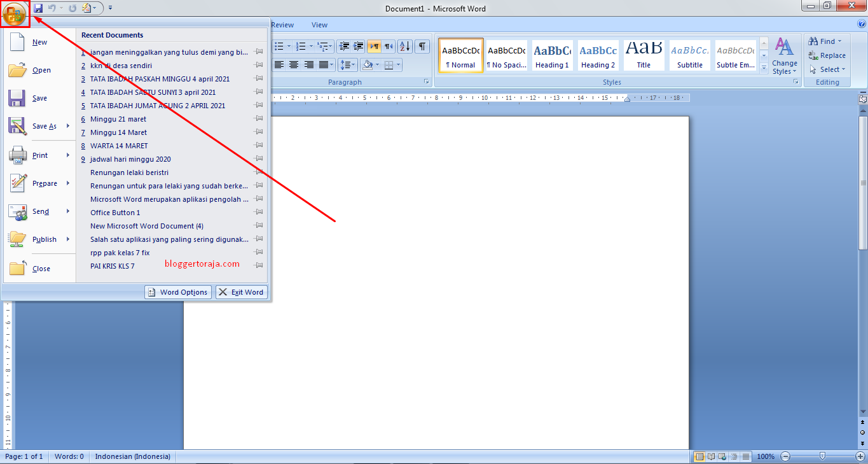This screenshot has height=464, width=868.
Task: Open a new blank document via New
Action: coord(39,41)
